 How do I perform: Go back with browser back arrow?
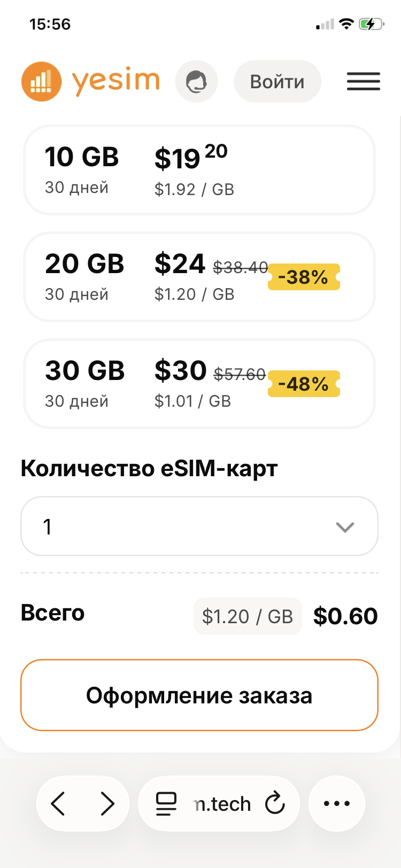pos(58,803)
